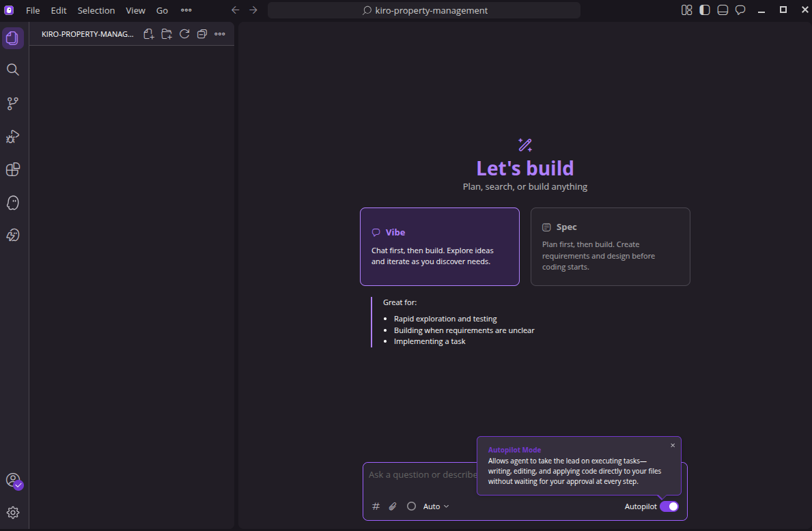Click 'Building when requirements are unclear' bullet
812x531 pixels.
[x=464, y=330]
